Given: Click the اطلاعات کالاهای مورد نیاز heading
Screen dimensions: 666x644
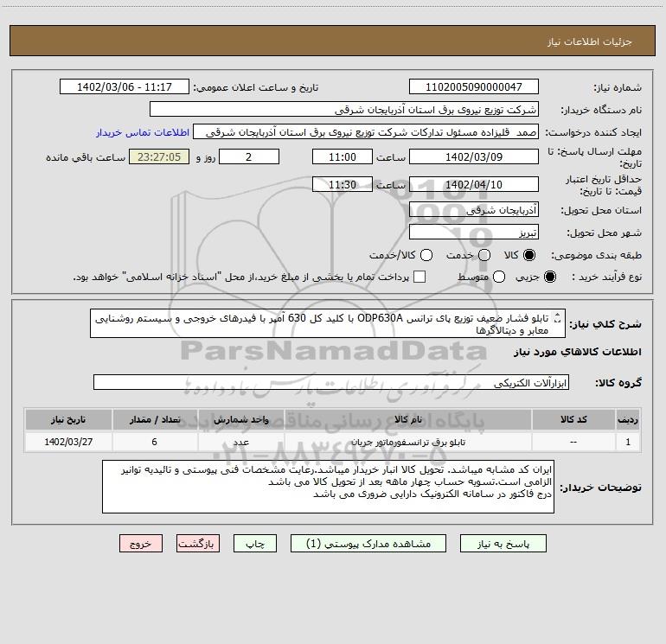Looking at the screenshot, I should (577, 352).
